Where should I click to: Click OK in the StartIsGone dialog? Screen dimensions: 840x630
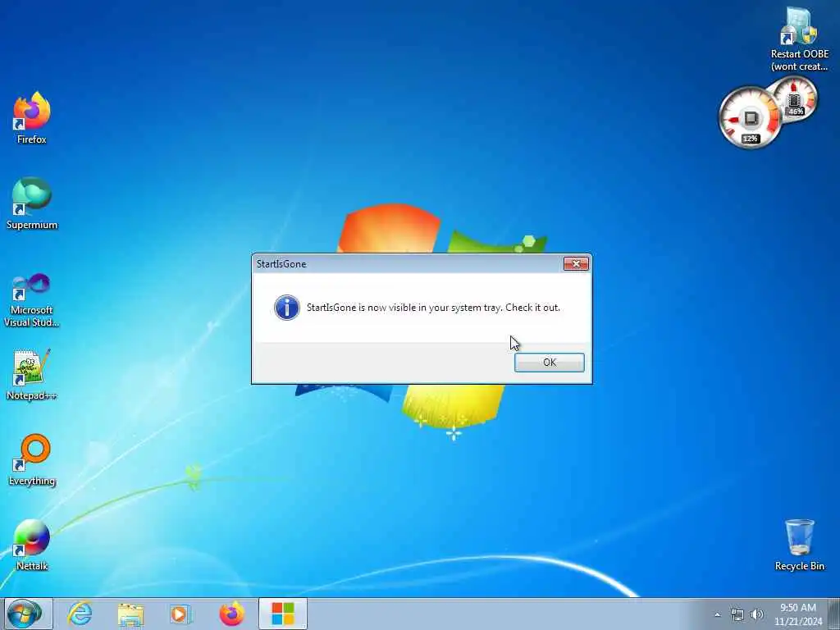click(549, 363)
